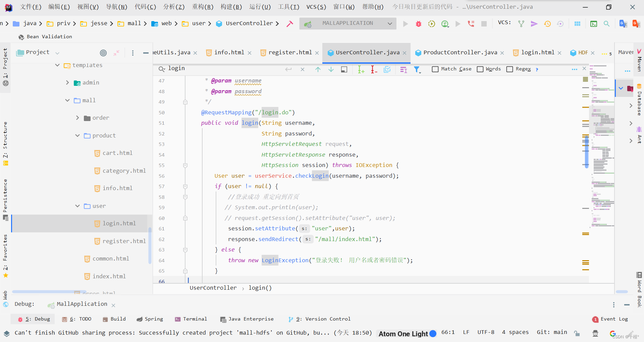Toggle the read-only lock icon in status bar
The width and height of the screenshot is (644, 342).
click(x=577, y=333)
